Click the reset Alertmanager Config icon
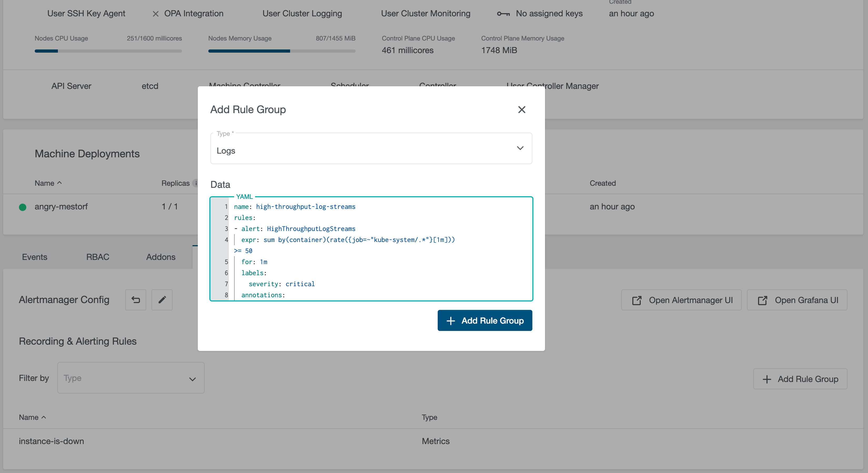 click(135, 300)
